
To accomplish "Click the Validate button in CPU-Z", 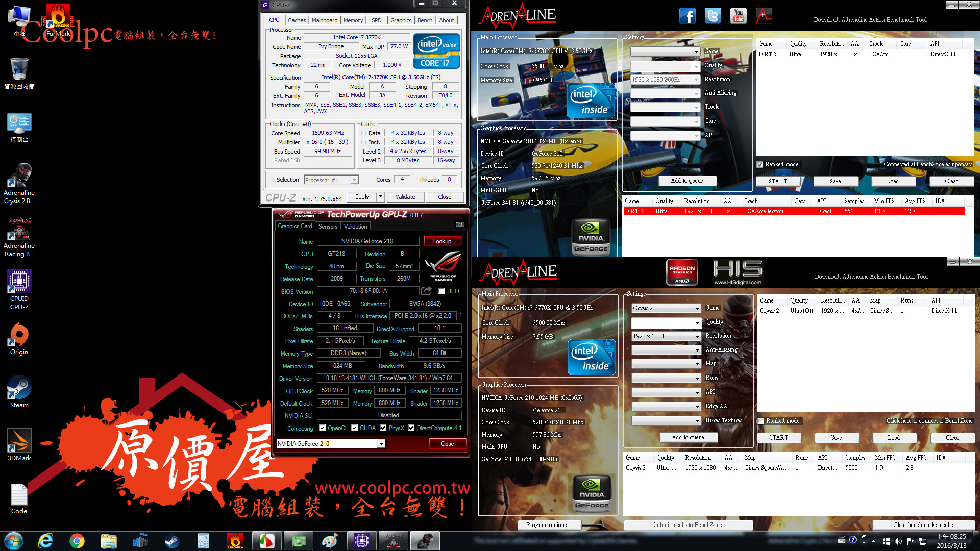I will (x=405, y=197).
